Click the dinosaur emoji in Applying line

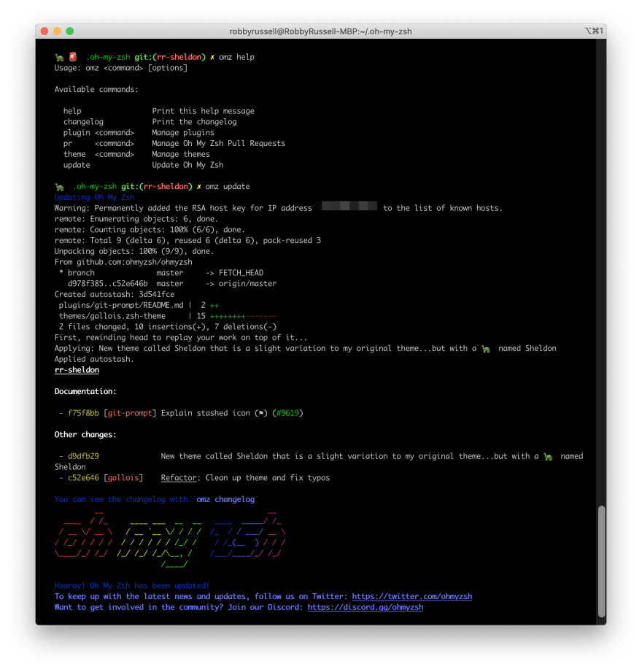coord(486,349)
